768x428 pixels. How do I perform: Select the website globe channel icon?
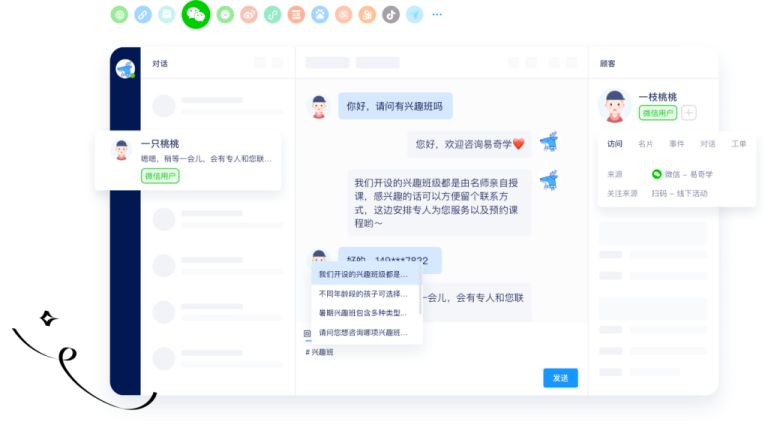(x=119, y=15)
